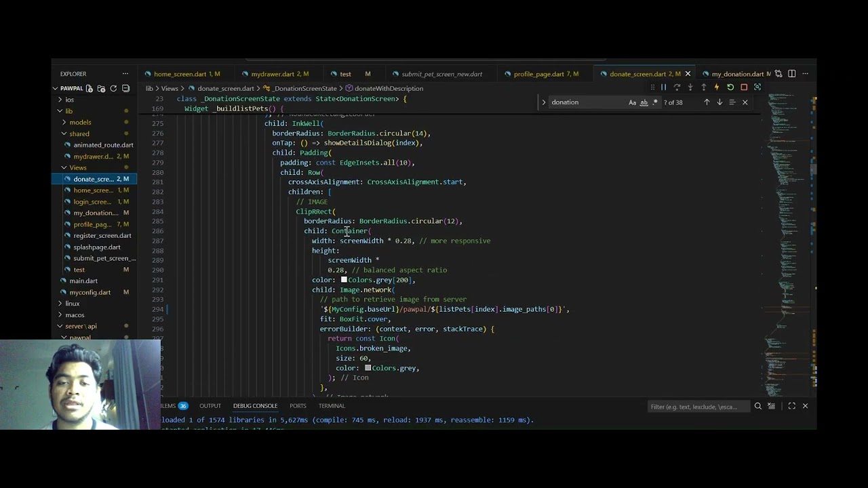Go to next find match

[x=719, y=102]
